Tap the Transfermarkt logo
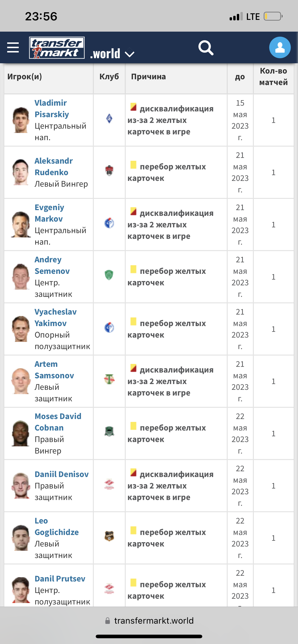The width and height of the screenshot is (298, 644). [57, 48]
